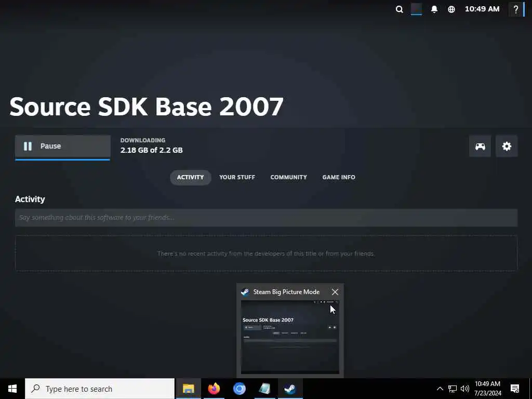Open the volume speaker tray icon
This screenshot has width=532, height=399.
[465, 389]
